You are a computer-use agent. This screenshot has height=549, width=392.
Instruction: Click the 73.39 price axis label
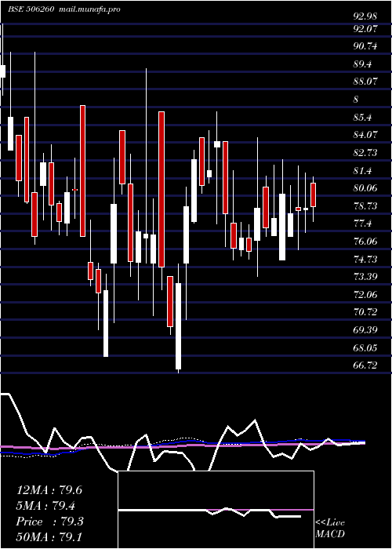click(x=365, y=277)
